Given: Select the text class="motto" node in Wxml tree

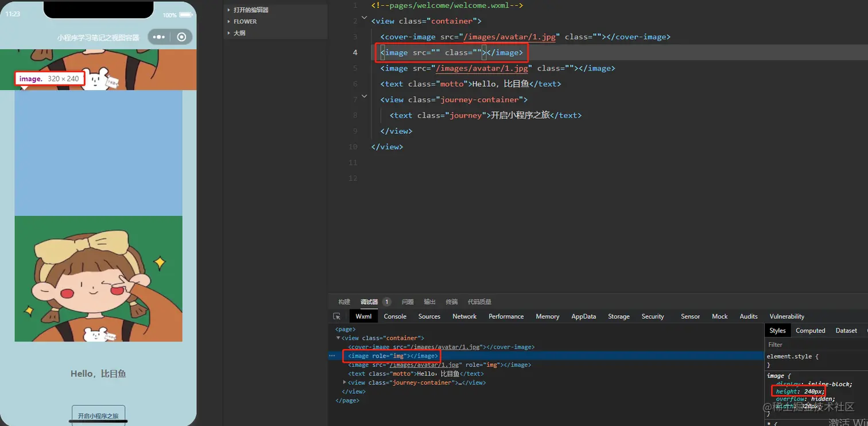Looking at the screenshot, I should click(x=416, y=374).
